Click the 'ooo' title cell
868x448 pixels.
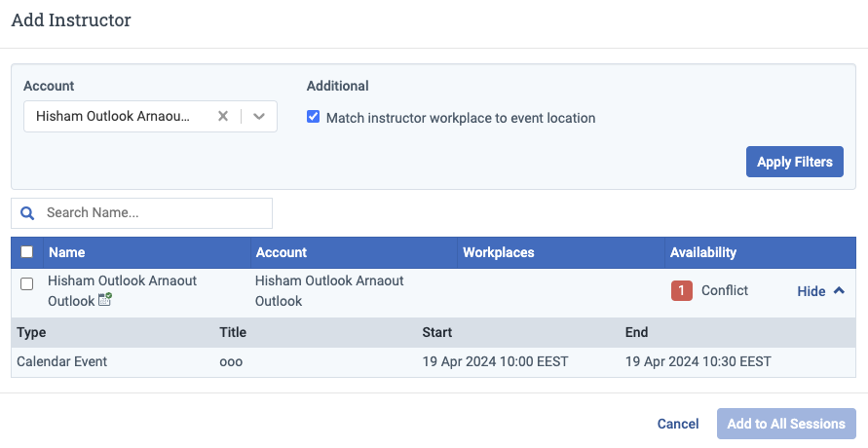pos(231,361)
